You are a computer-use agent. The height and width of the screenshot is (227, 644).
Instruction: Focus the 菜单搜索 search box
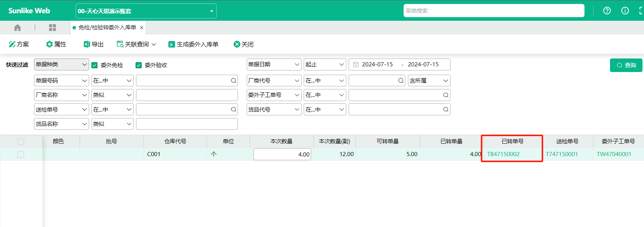pos(494,11)
